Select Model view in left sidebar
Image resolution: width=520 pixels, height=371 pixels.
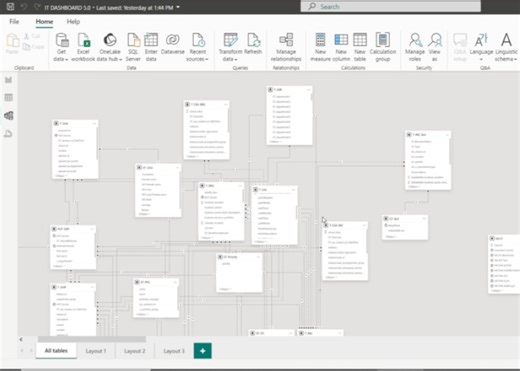(x=9, y=116)
